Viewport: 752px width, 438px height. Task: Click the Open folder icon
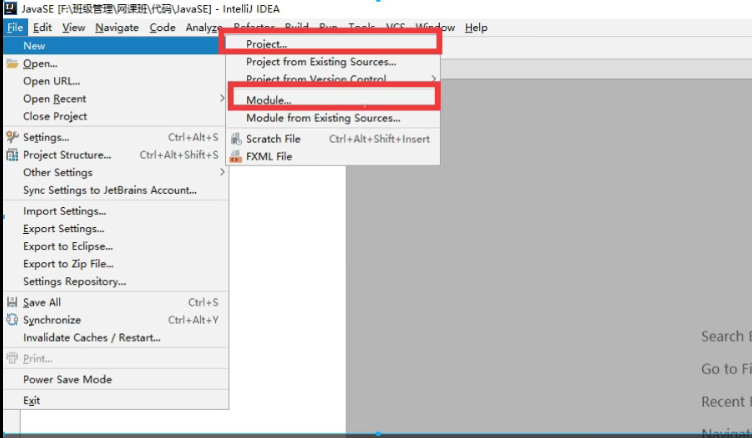coord(12,63)
